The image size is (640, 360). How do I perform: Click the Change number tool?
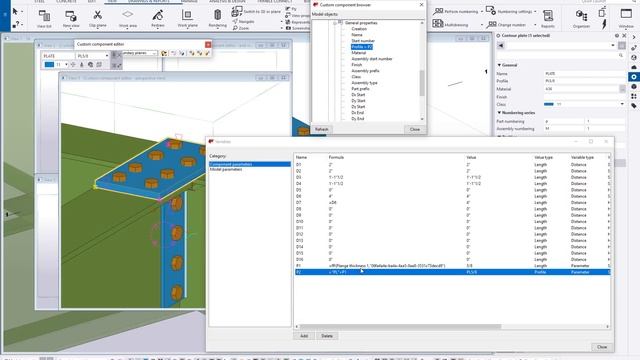506,24
